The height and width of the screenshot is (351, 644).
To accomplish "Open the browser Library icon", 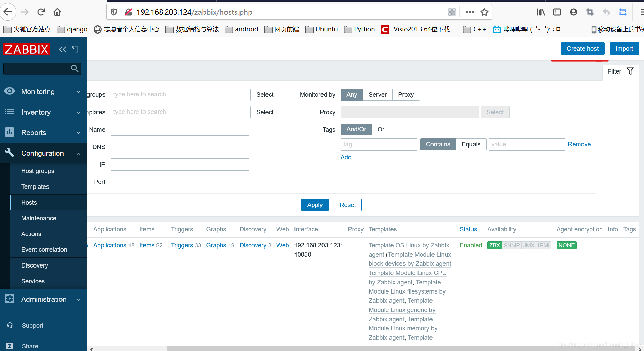I will 541,12.
